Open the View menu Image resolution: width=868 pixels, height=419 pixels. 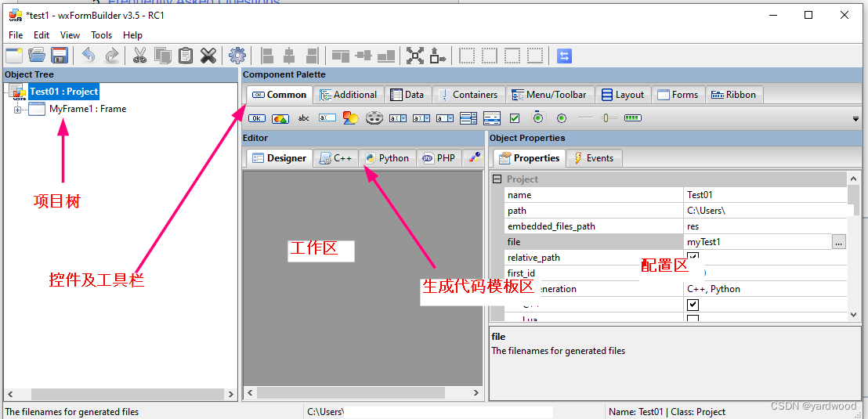point(70,35)
